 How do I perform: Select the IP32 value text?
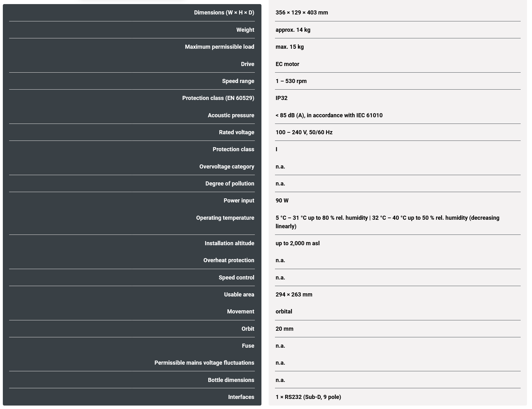click(281, 98)
